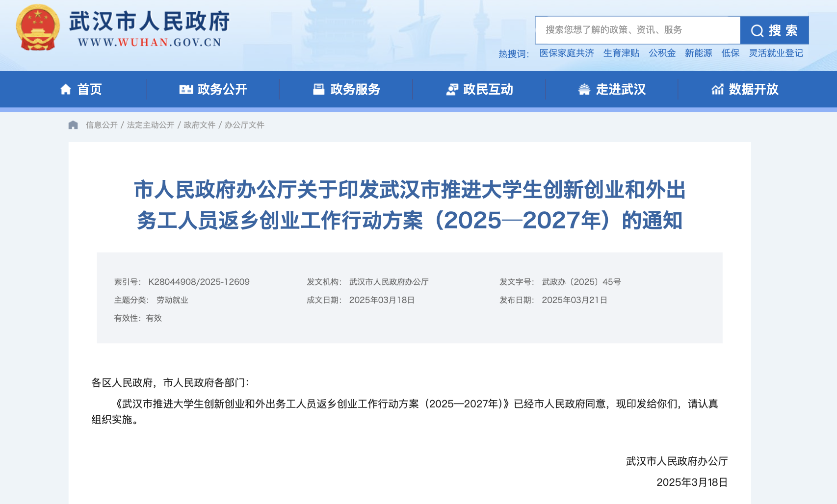This screenshot has height=504, width=837.
Task: Click the 政民互动 chat person icon
Action: tap(452, 89)
